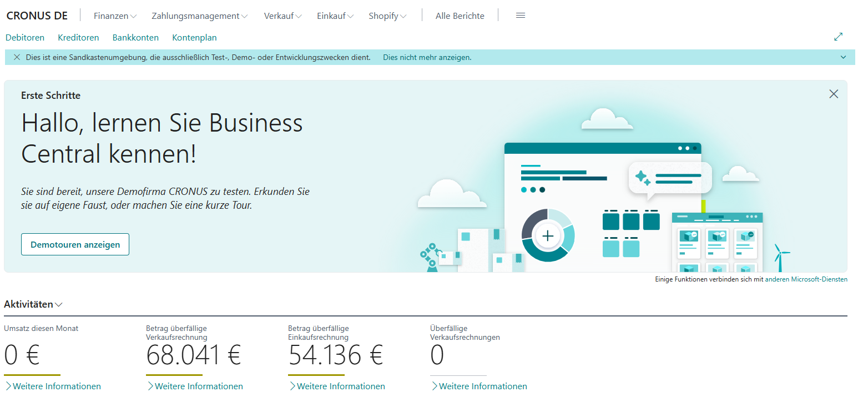The height and width of the screenshot is (412, 868).
Task: Click the 'Erste Schritte' heading text
Action: [51, 96]
